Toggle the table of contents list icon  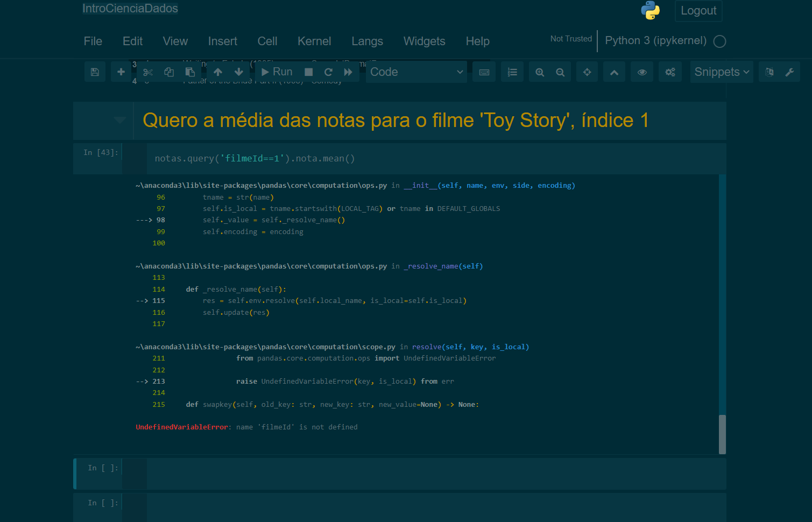(512, 72)
